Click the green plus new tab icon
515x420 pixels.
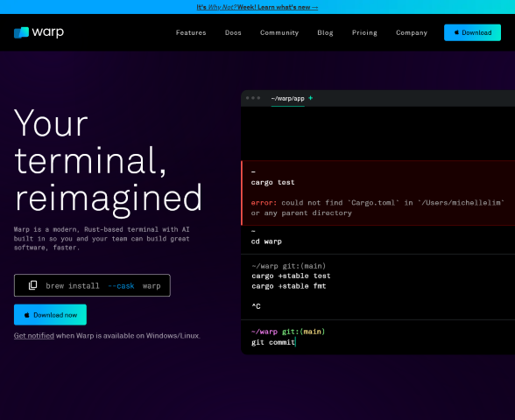coord(310,98)
